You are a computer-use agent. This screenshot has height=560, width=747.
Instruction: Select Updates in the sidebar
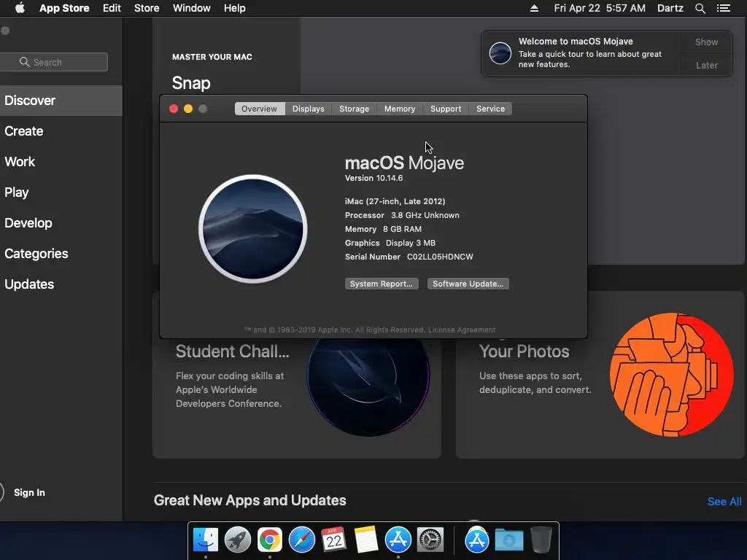(61, 284)
